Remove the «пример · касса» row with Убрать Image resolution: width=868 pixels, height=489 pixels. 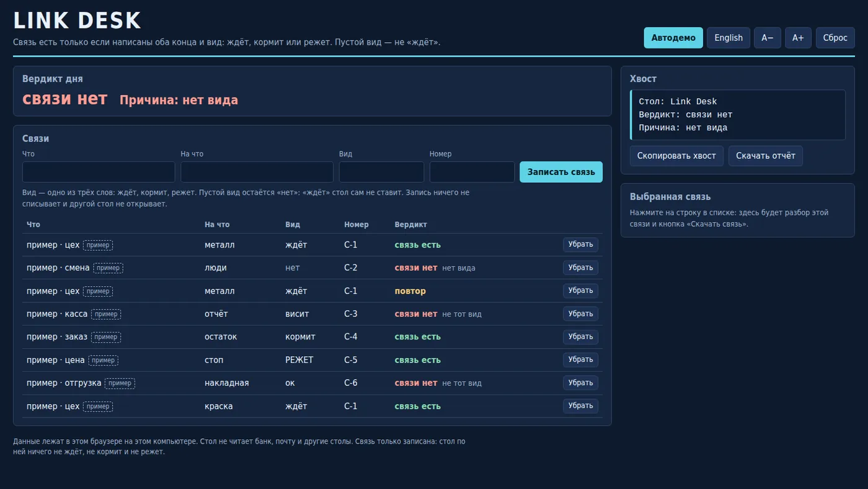pyautogui.click(x=581, y=314)
